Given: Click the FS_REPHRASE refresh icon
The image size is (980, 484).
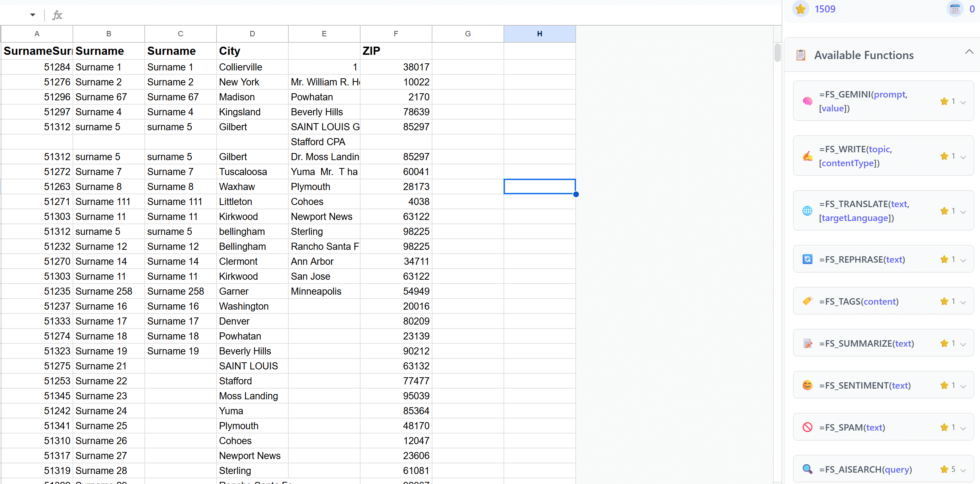Looking at the screenshot, I should pyautogui.click(x=808, y=259).
